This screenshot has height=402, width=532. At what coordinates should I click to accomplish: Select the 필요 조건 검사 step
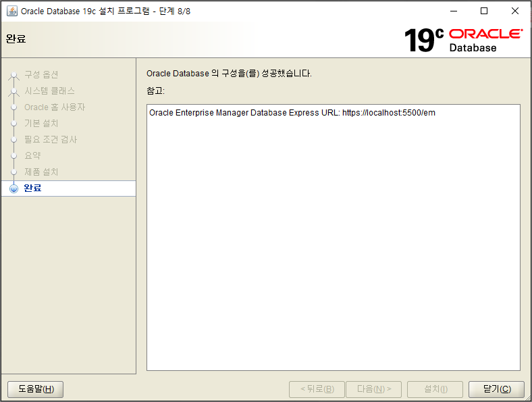(x=51, y=140)
